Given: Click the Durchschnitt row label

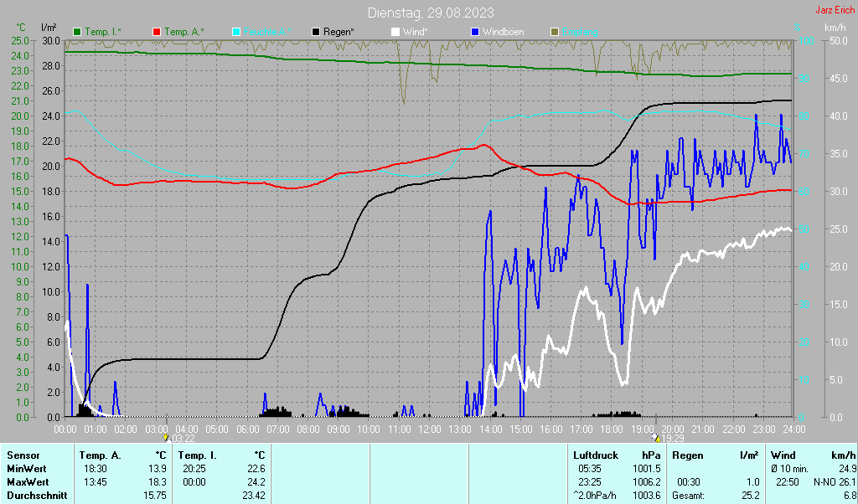Looking at the screenshot, I should tap(37, 496).
